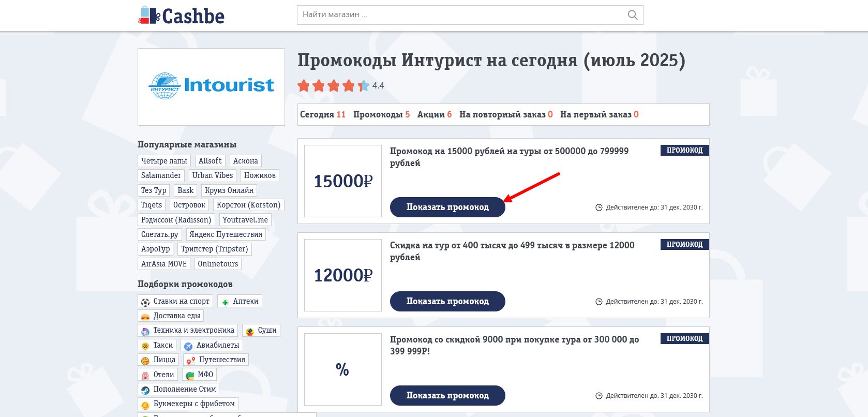Click the ПРОМОКОД badge on the third offer
This screenshot has width=868, height=417.
tap(685, 338)
